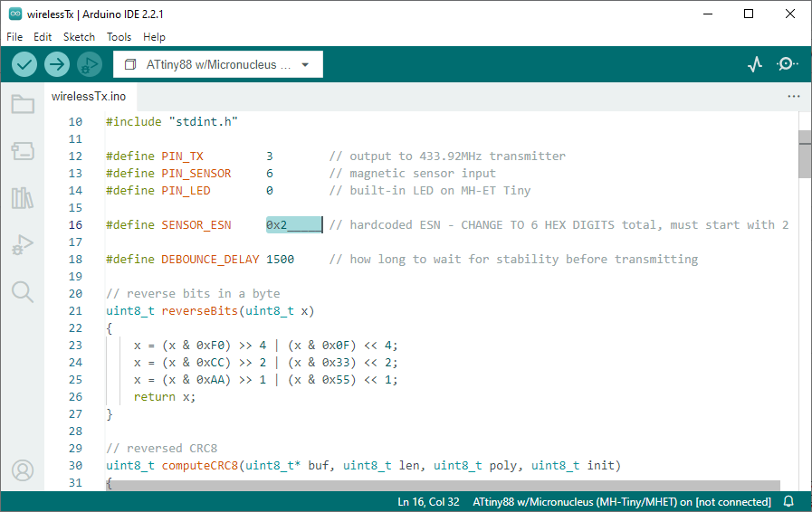Click the 0xAA mask on line 25
The image size is (812, 512).
(210, 379)
